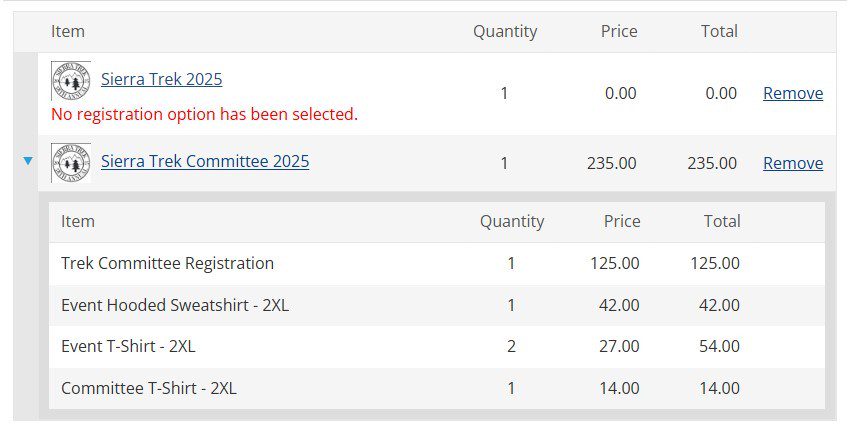Screen dimensions: 851x427
Task: Click the top Price column header
Action: (x=619, y=31)
